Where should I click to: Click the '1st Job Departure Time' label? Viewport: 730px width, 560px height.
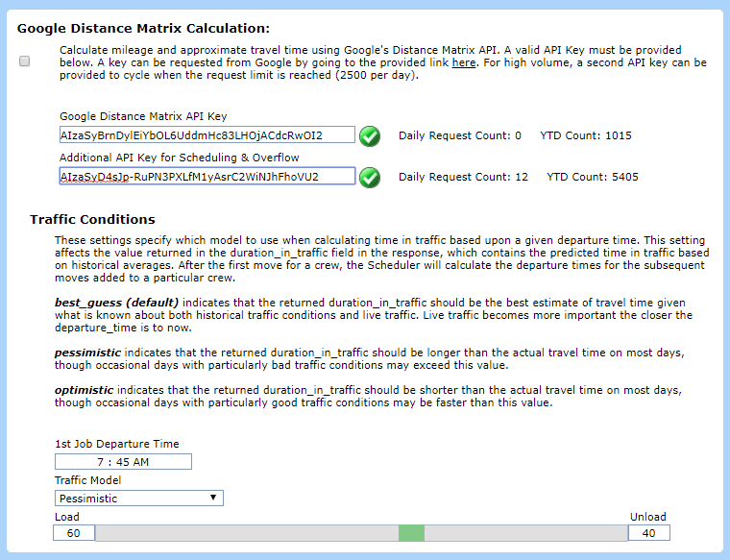[117, 444]
